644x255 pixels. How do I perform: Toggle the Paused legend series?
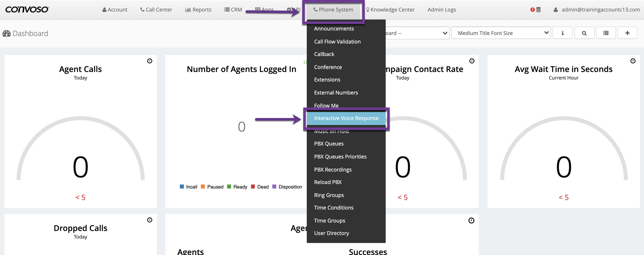coord(212,187)
